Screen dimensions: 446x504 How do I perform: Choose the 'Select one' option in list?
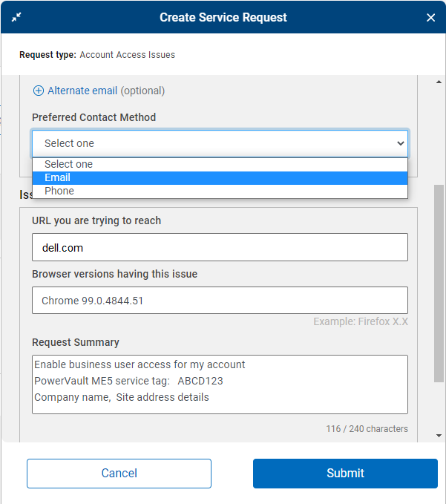(69, 164)
